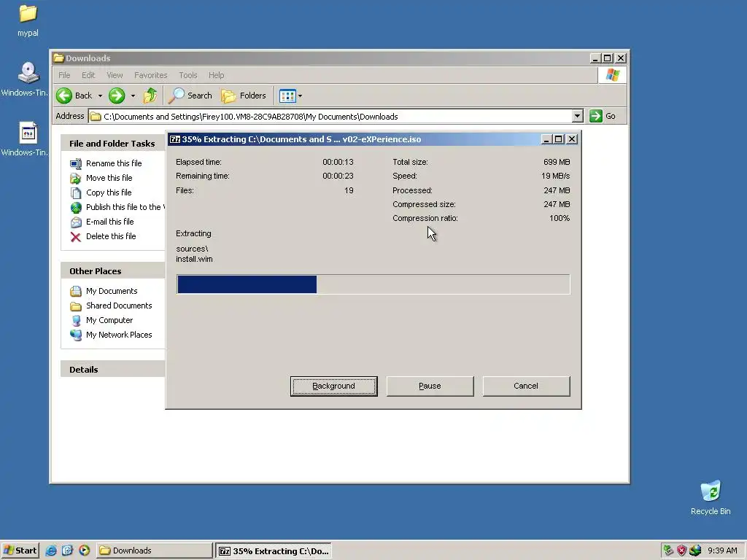747x560 pixels.
Task: Click the network connection tray icon
Action: [x=695, y=551]
